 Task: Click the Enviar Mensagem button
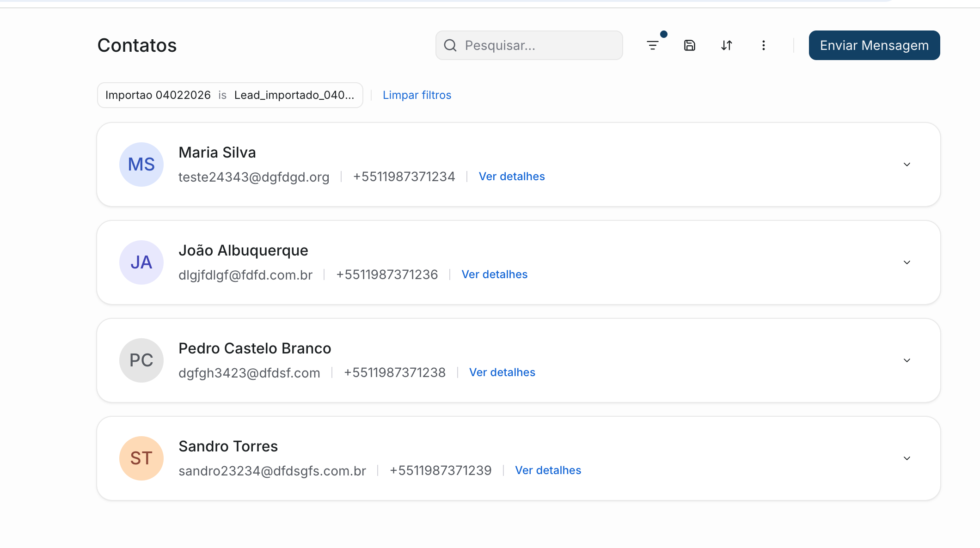[874, 45]
